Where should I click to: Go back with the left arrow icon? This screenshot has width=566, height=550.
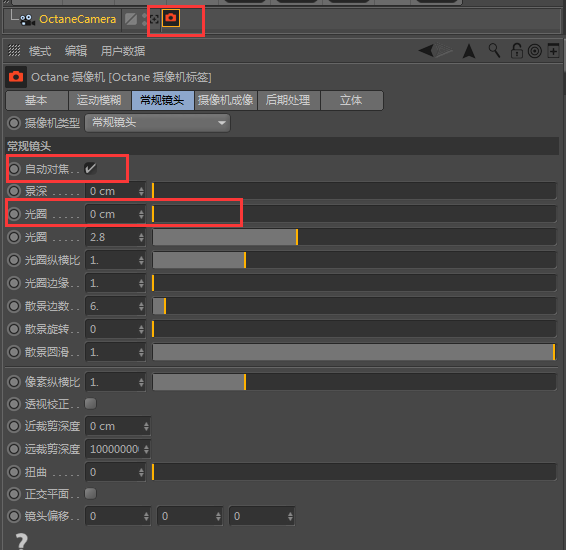coord(426,51)
